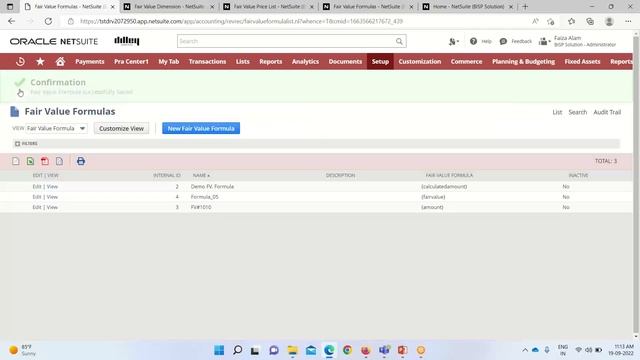
Task: Open the Create New quick-add icon
Action: point(453,41)
